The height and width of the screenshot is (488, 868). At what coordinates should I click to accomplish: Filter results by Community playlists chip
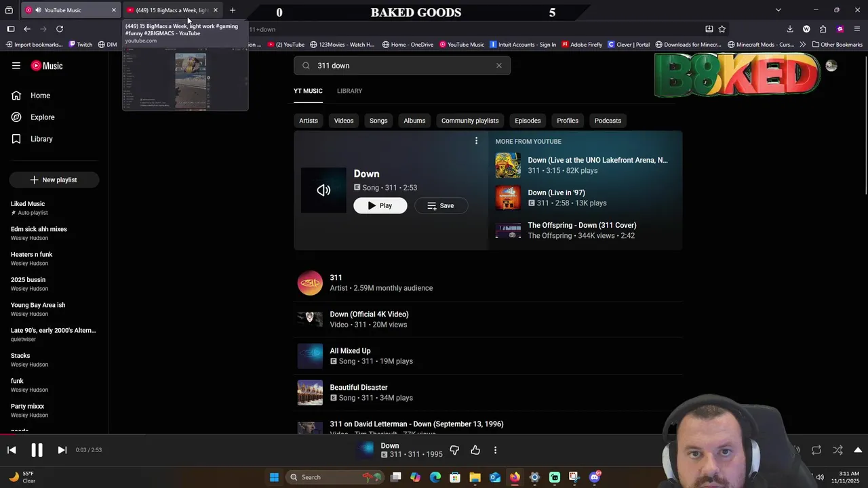click(470, 121)
